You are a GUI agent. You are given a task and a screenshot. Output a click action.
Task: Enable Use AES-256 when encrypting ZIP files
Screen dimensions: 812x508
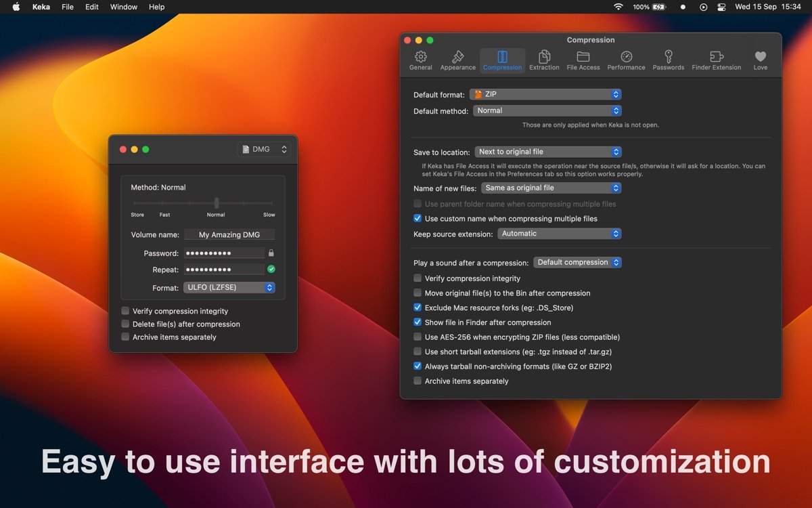coord(418,337)
